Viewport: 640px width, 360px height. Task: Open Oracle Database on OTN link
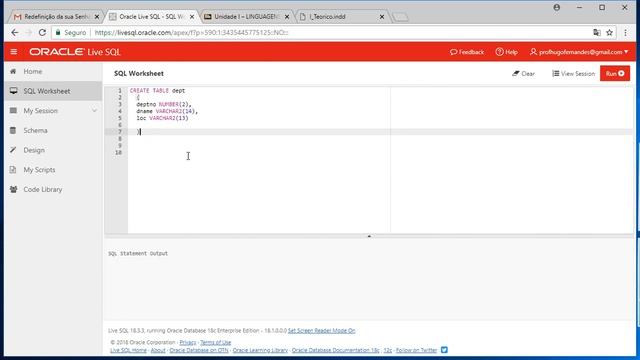[199, 350]
